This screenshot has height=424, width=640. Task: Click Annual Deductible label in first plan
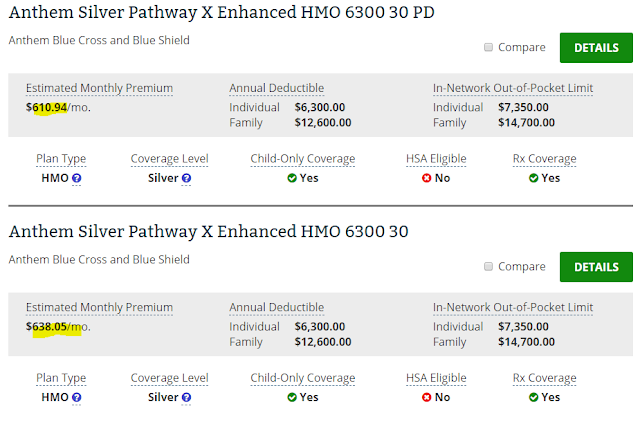(276, 88)
